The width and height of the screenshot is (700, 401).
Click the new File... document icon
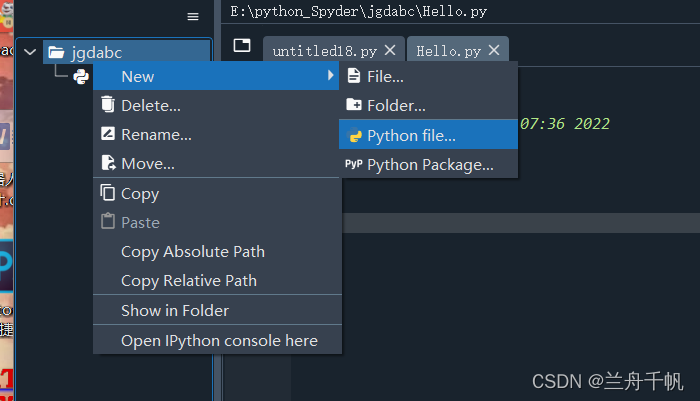[353, 76]
